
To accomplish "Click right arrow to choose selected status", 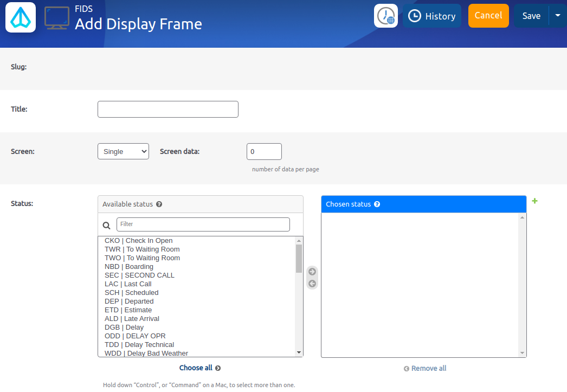I will point(312,272).
